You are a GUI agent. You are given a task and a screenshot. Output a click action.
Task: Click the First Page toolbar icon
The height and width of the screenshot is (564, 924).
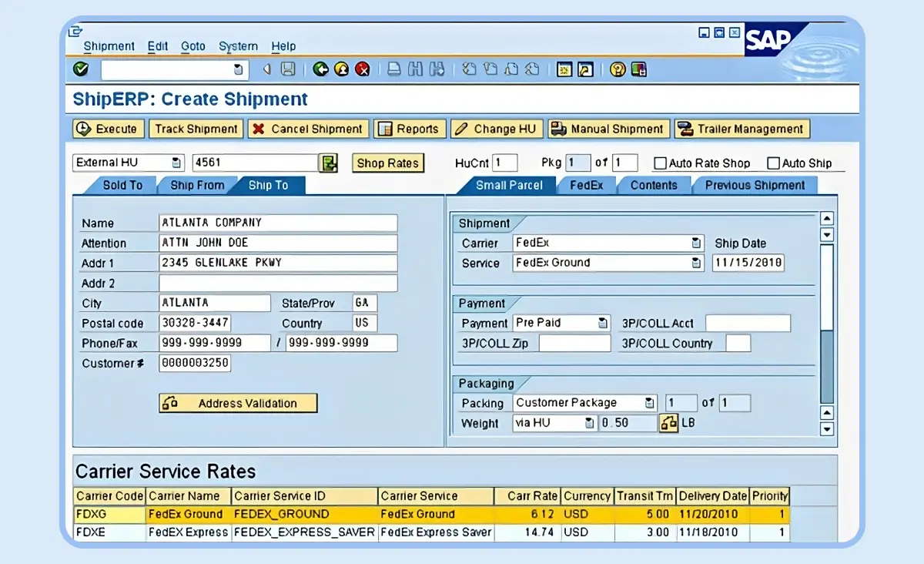470,69
